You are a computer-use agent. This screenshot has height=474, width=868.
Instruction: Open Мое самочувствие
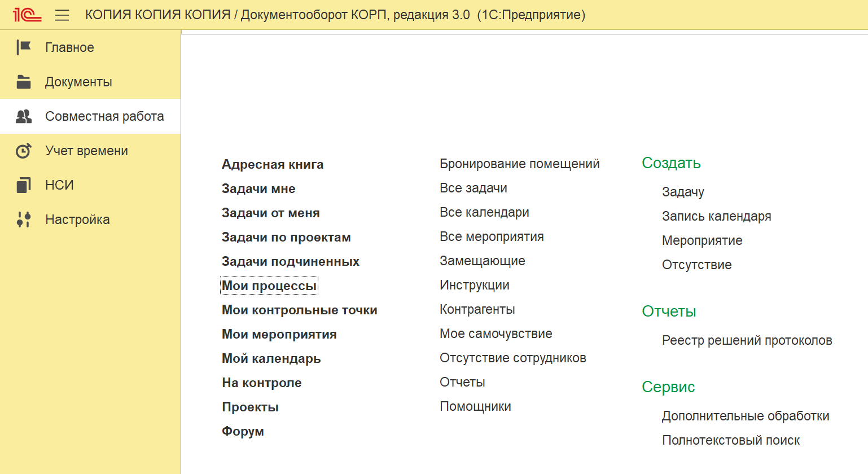tap(496, 333)
